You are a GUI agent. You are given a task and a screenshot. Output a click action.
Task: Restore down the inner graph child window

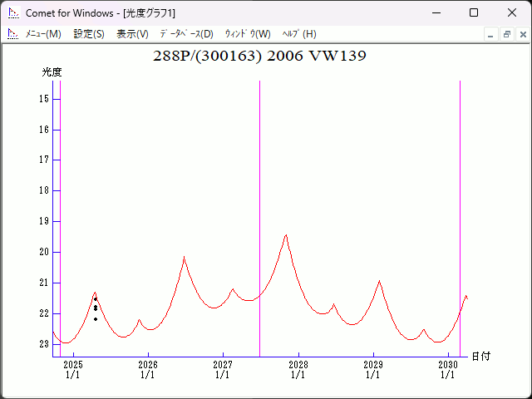[506, 34]
